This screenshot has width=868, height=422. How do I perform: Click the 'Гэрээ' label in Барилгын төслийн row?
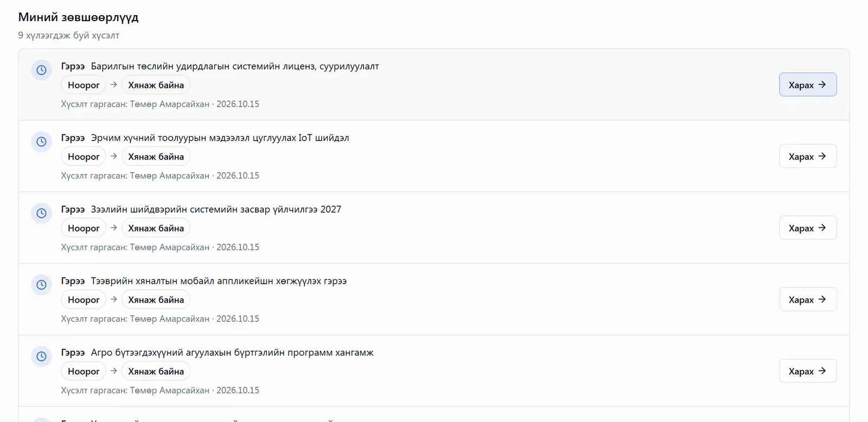[x=73, y=66]
